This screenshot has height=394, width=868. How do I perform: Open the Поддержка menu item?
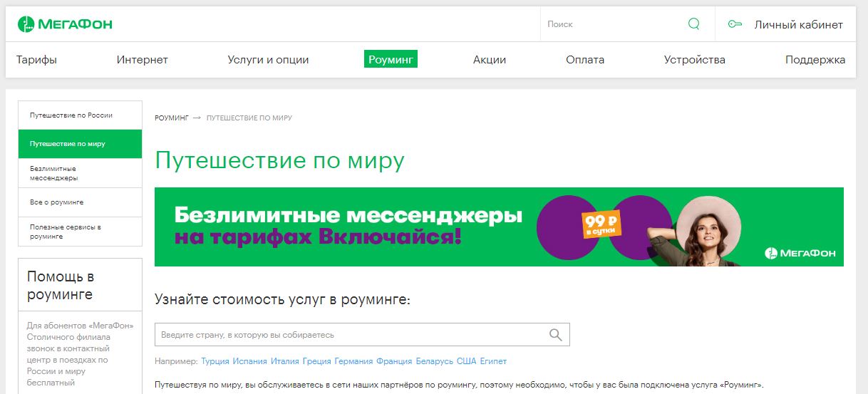click(815, 60)
